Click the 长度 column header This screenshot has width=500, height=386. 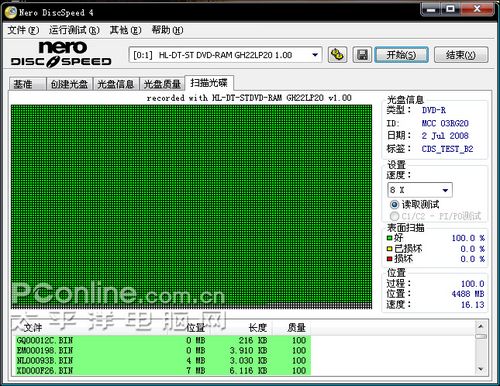click(241, 328)
